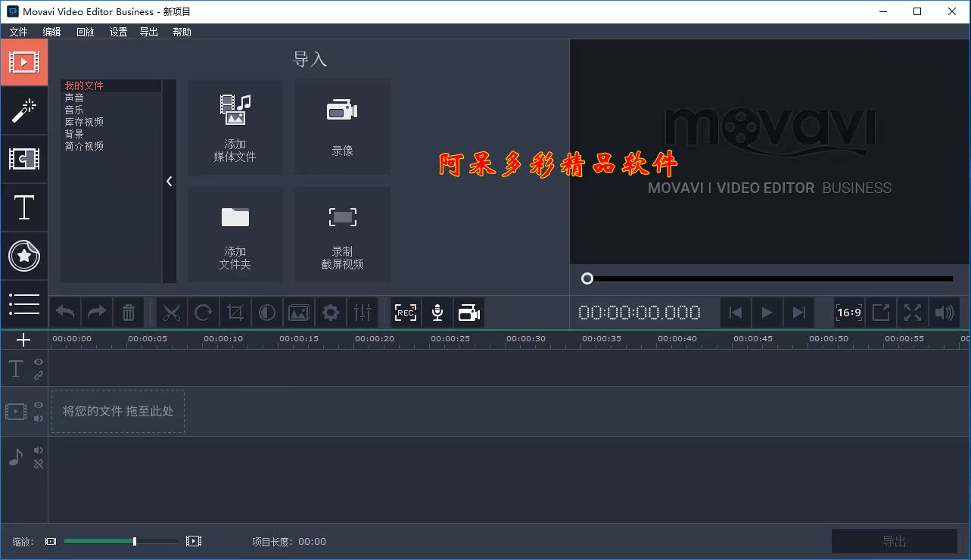
Task: Open the 回放 menu
Action: click(x=86, y=32)
